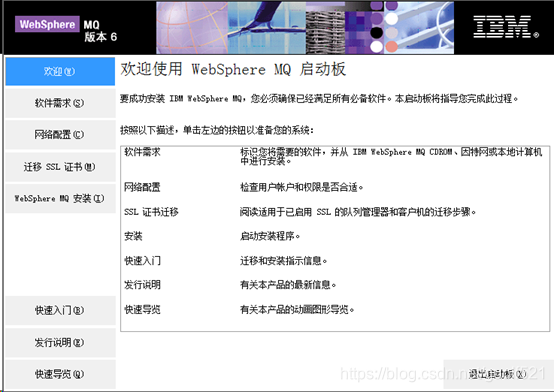Select the 欢迎 (W) welcome tab
The width and height of the screenshot is (554, 392).
click(x=60, y=71)
